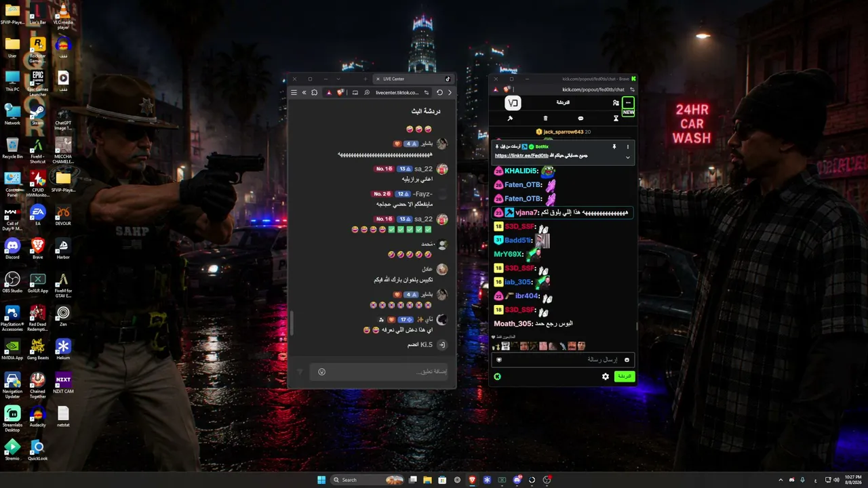Screen dimensions: 868x488
Task: Open the extensions puzzle icon in TikTok window
Action: (314, 93)
